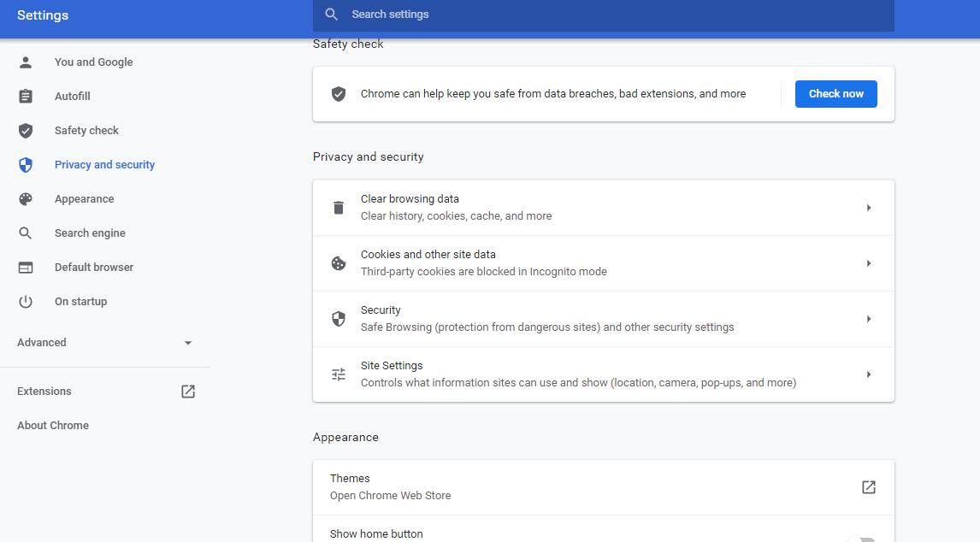The height and width of the screenshot is (542, 980).
Task: Click the On startup power icon
Action: pos(26,301)
